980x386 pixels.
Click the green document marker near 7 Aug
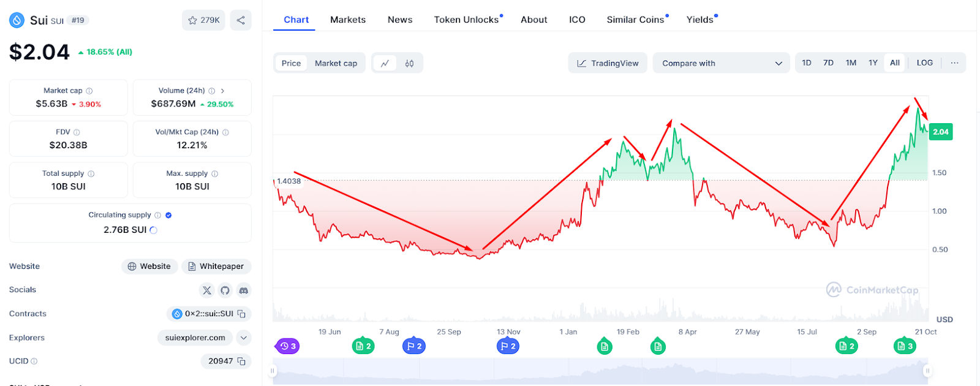point(363,346)
